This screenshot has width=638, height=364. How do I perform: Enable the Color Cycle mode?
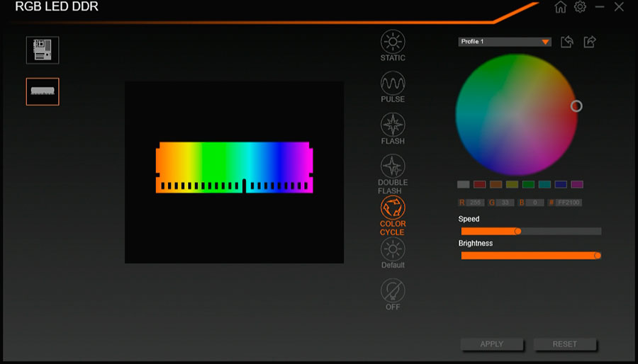pyautogui.click(x=393, y=207)
